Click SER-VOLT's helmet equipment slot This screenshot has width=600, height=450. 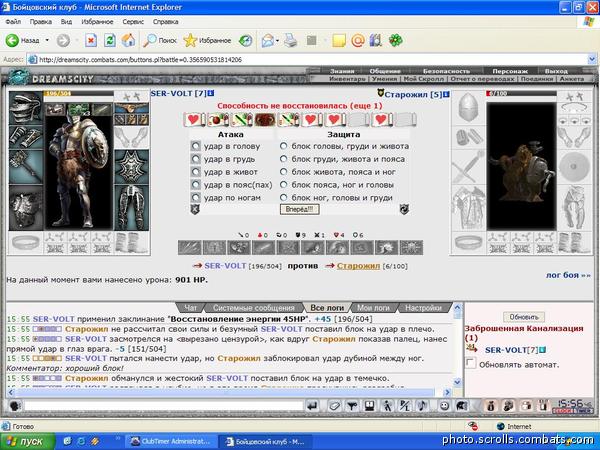click(26, 108)
